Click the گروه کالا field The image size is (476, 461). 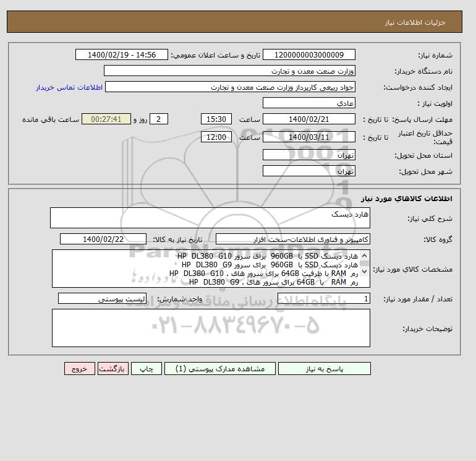tap(292, 239)
